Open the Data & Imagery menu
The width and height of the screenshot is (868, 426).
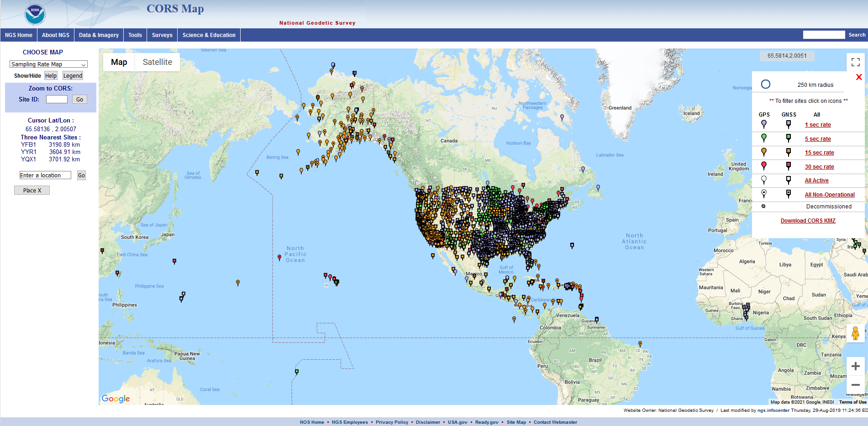click(x=99, y=35)
